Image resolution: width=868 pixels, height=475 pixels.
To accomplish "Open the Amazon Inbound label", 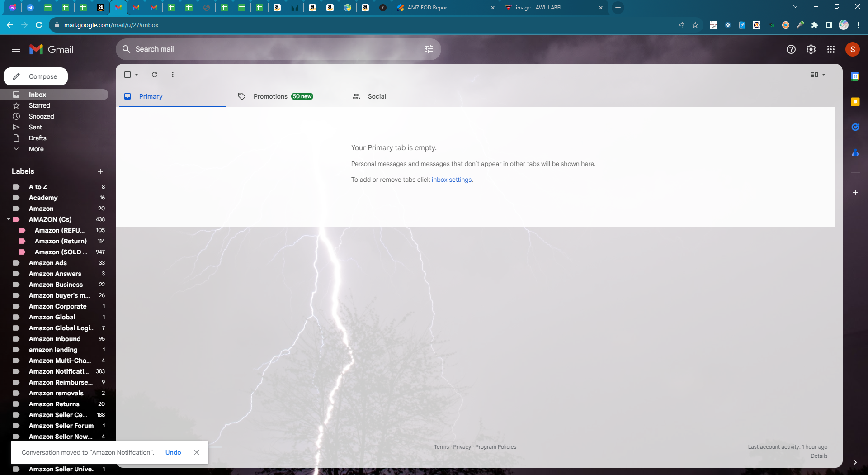I will coord(54,339).
